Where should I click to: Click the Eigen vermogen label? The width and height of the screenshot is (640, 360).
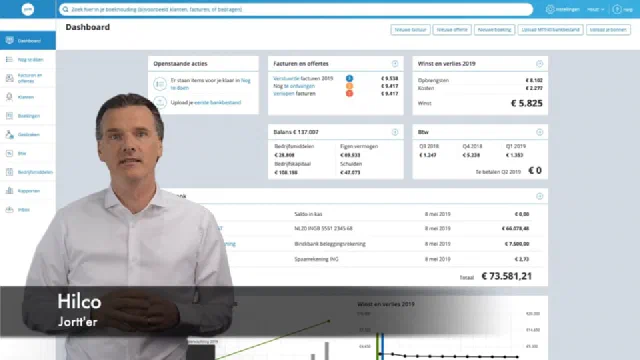tap(359, 146)
